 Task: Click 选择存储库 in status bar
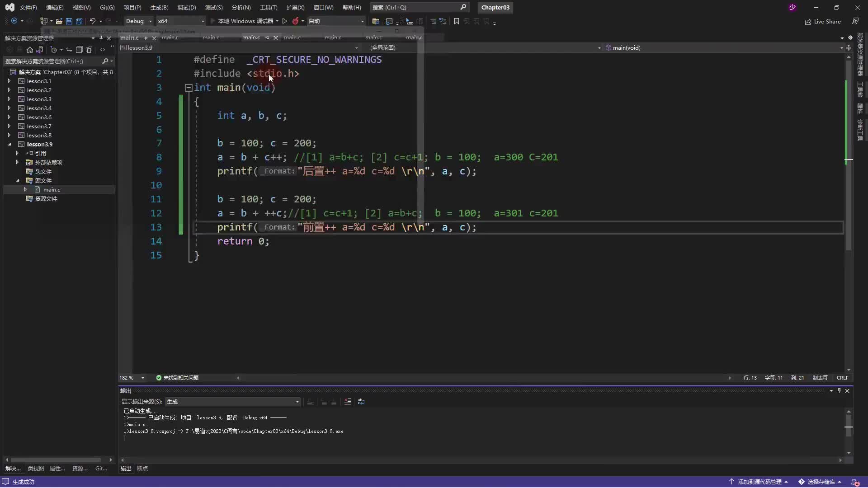[x=820, y=482]
